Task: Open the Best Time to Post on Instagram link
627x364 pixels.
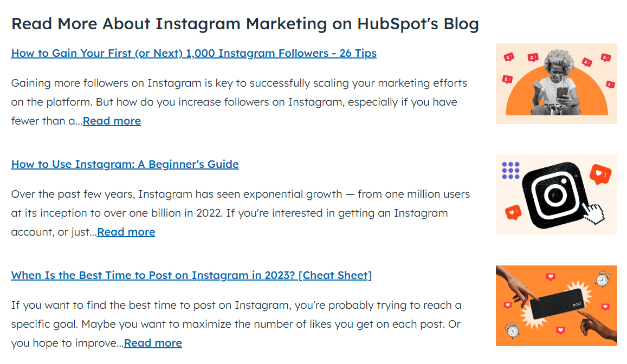Action: (191, 275)
